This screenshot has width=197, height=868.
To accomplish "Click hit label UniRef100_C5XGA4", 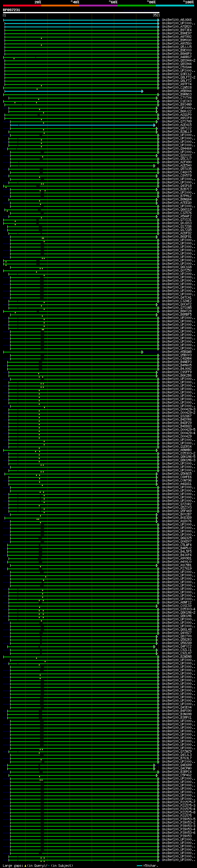I will 177,67.
